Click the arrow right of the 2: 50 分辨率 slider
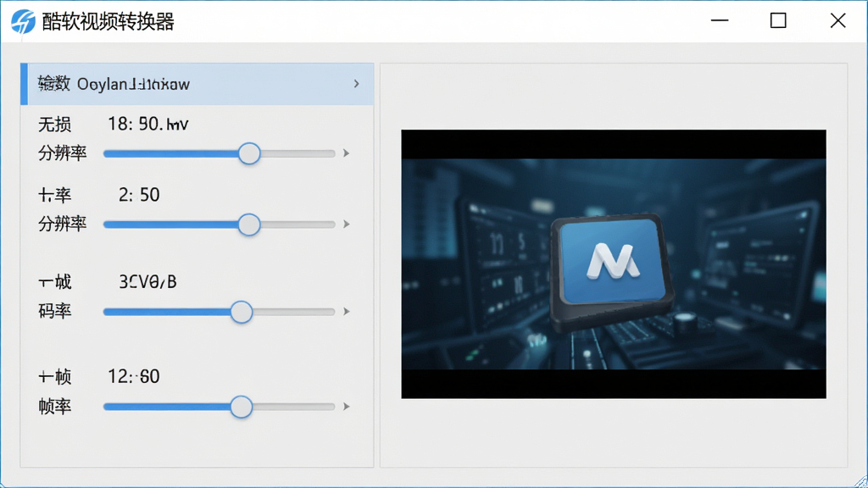The image size is (868, 488). tap(347, 224)
